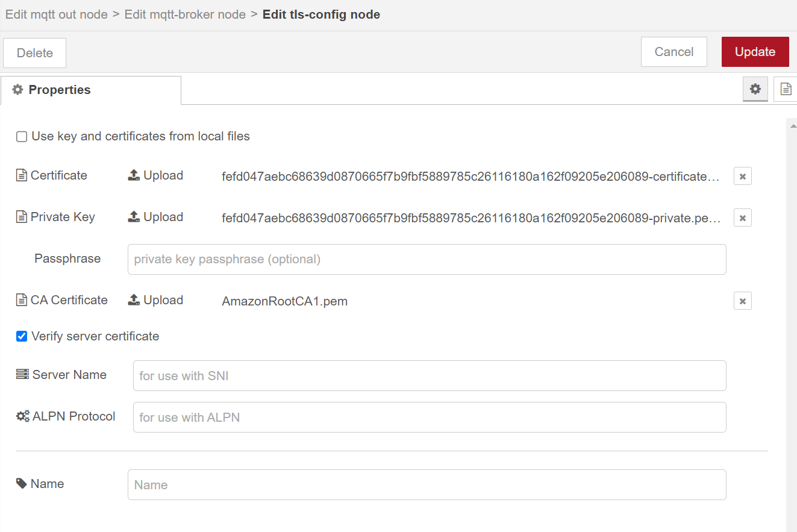
Task: Clear the uploaded certificate file
Action: pyautogui.click(x=742, y=177)
